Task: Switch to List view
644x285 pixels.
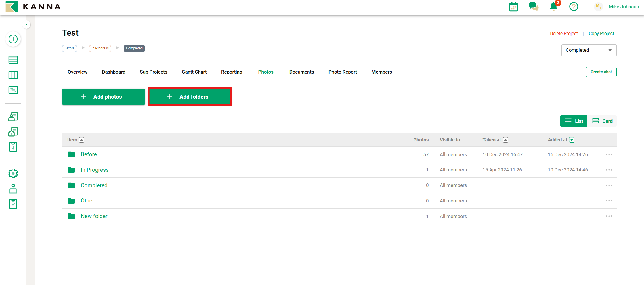Action: click(x=574, y=121)
